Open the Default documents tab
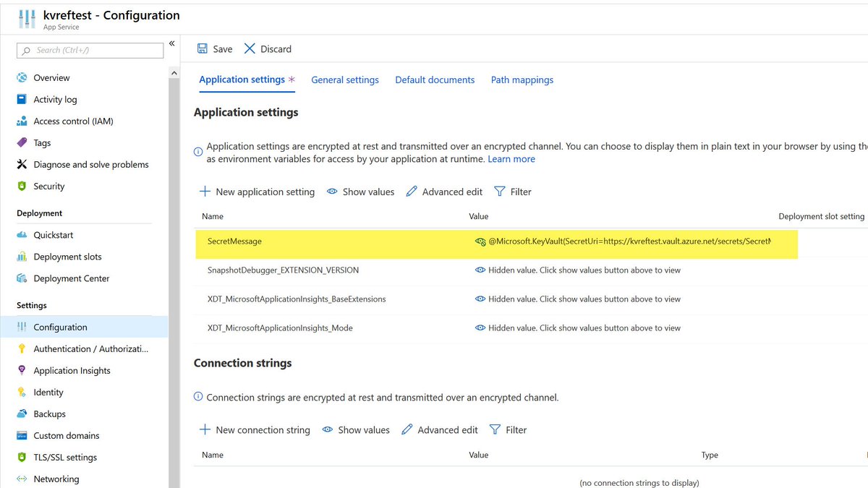This screenshot has width=868, height=488. (x=435, y=80)
